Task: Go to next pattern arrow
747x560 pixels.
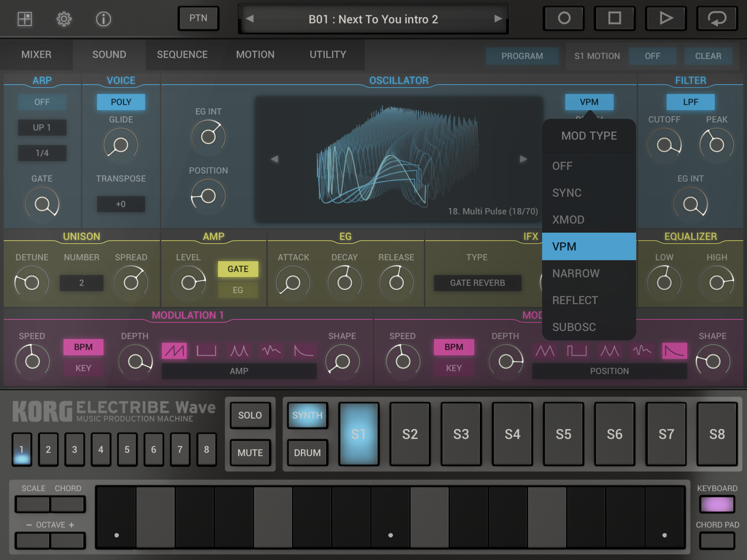Action: [498, 19]
